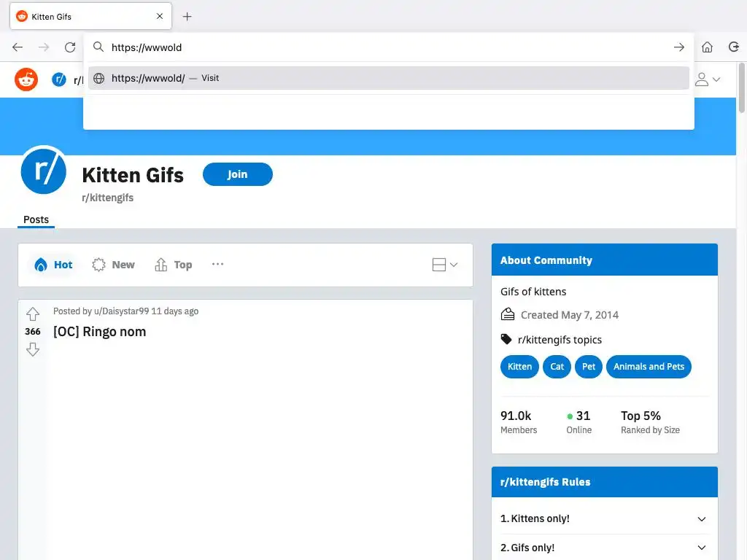Click the r/kittengifs Rules header
This screenshot has width=747, height=560.
pyautogui.click(x=605, y=482)
